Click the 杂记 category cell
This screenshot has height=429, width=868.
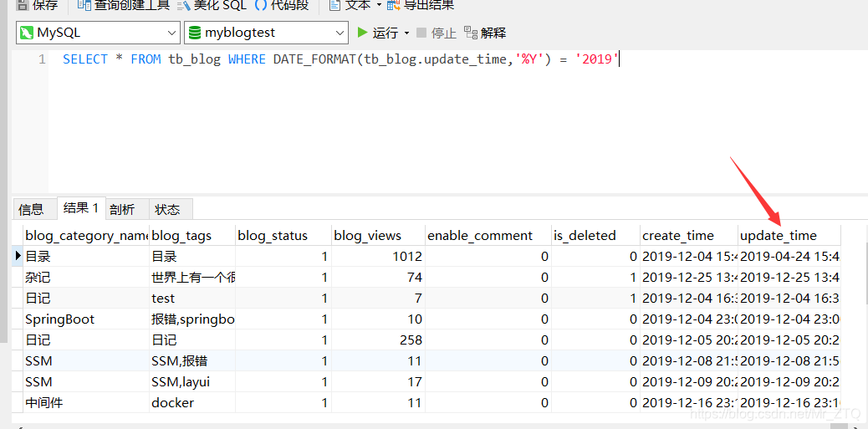pos(86,278)
